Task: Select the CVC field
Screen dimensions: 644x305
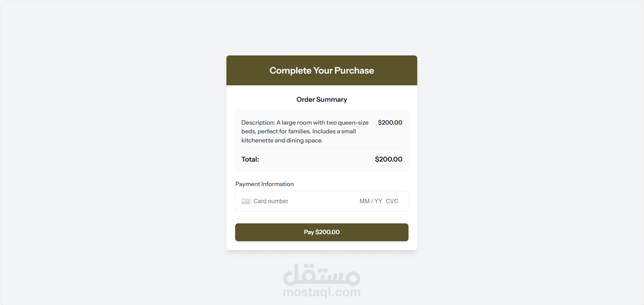Action: [392, 201]
